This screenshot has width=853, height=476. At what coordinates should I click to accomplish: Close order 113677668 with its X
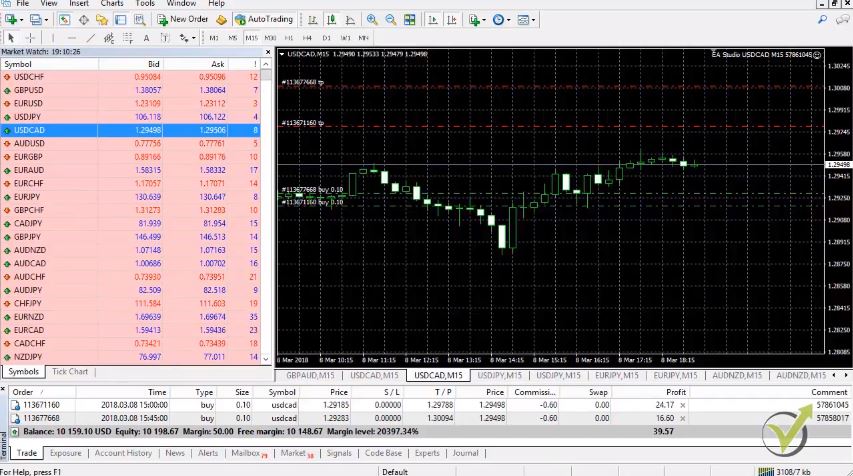click(x=683, y=418)
